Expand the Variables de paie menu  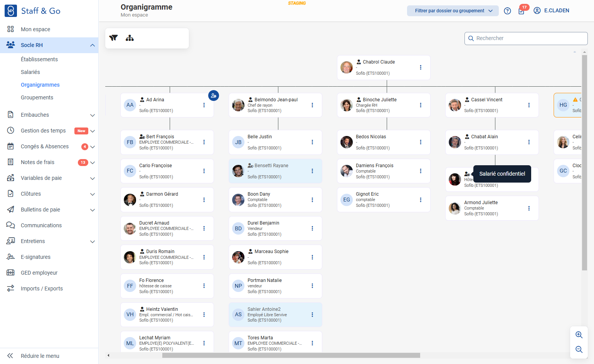93,178
